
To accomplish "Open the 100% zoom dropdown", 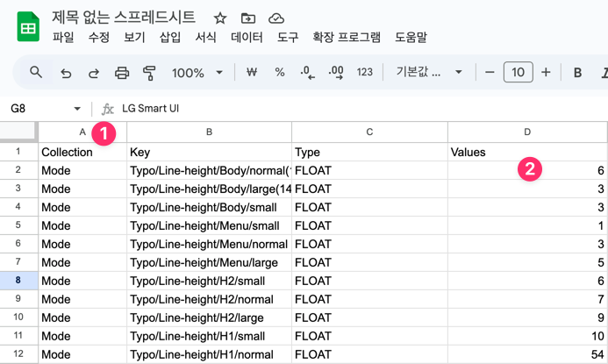I will (x=197, y=73).
